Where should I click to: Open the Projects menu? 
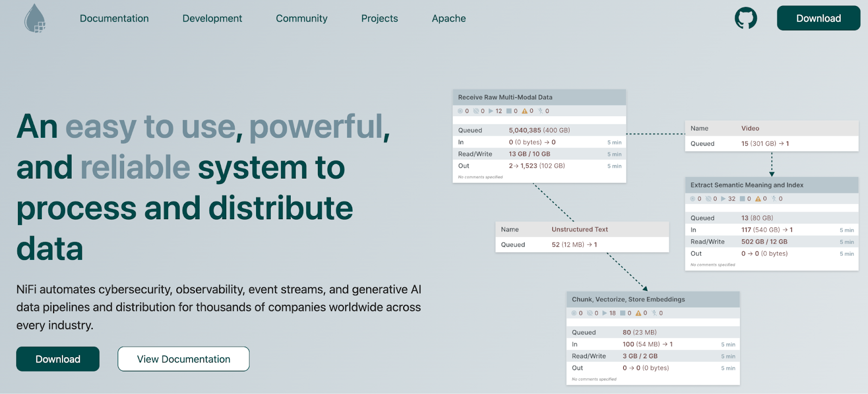(380, 18)
